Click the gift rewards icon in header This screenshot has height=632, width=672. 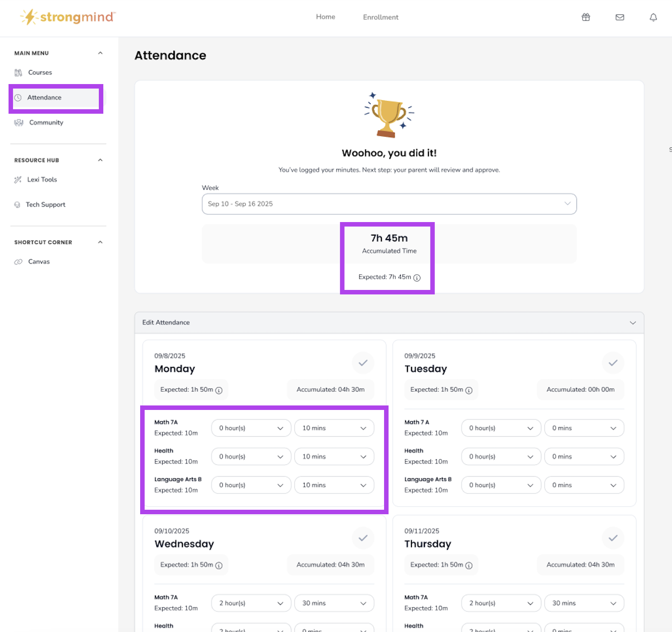point(586,17)
